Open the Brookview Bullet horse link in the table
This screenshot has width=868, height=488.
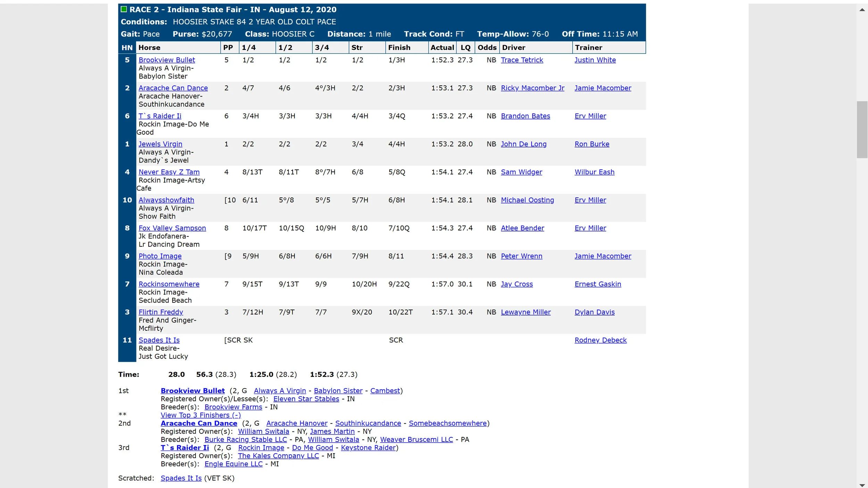167,60
